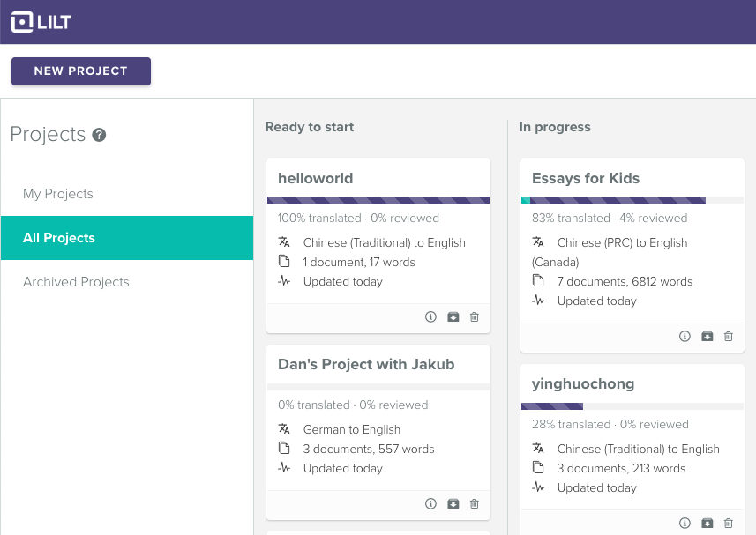Open the Projects help icon
The height and width of the screenshot is (535, 756).
click(x=100, y=135)
